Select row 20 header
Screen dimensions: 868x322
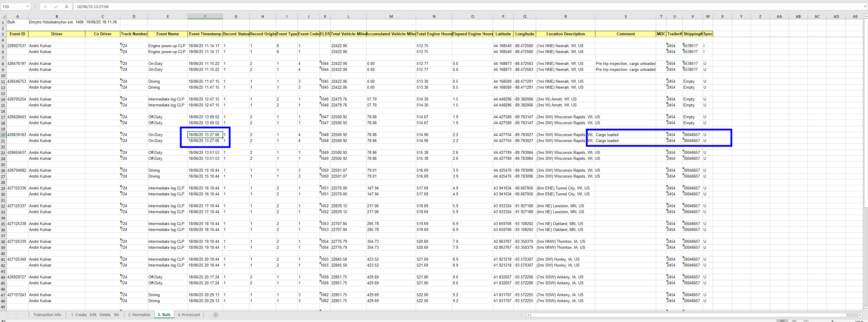click(x=3, y=135)
